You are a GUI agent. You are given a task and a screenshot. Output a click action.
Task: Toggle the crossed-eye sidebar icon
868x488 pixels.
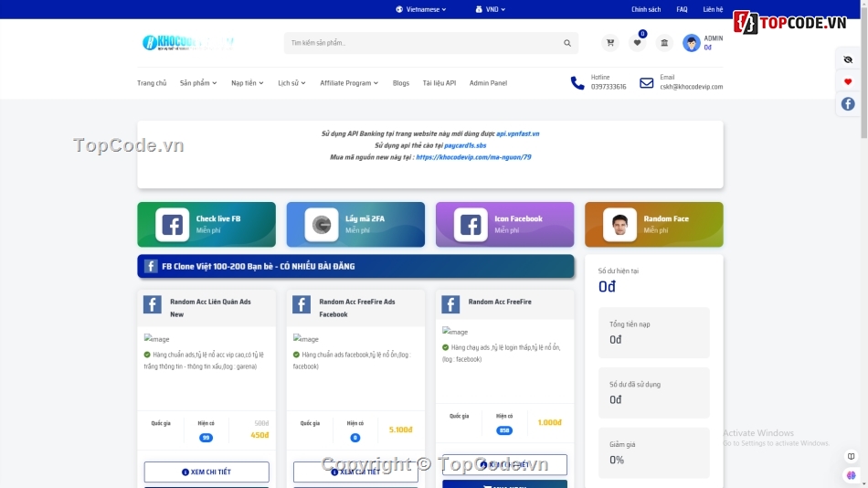tap(848, 59)
